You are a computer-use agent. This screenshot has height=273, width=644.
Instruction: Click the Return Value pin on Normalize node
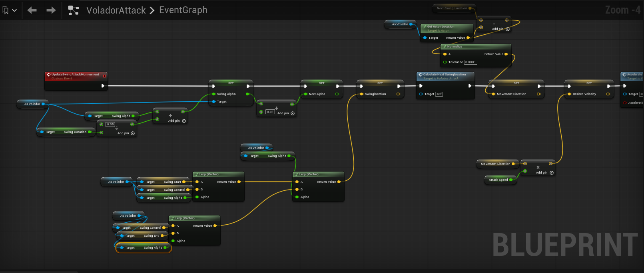506,54
